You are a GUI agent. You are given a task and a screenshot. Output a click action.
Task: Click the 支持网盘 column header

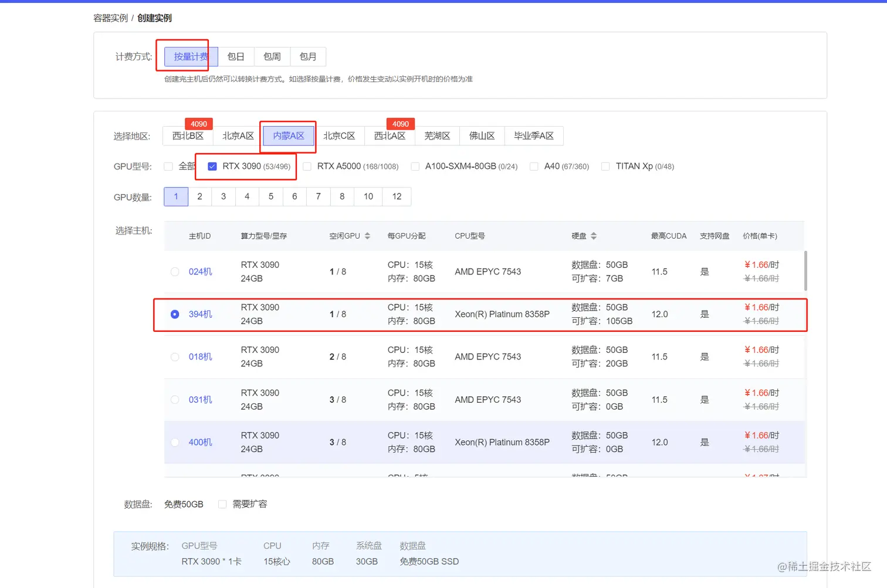coord(715,236)
